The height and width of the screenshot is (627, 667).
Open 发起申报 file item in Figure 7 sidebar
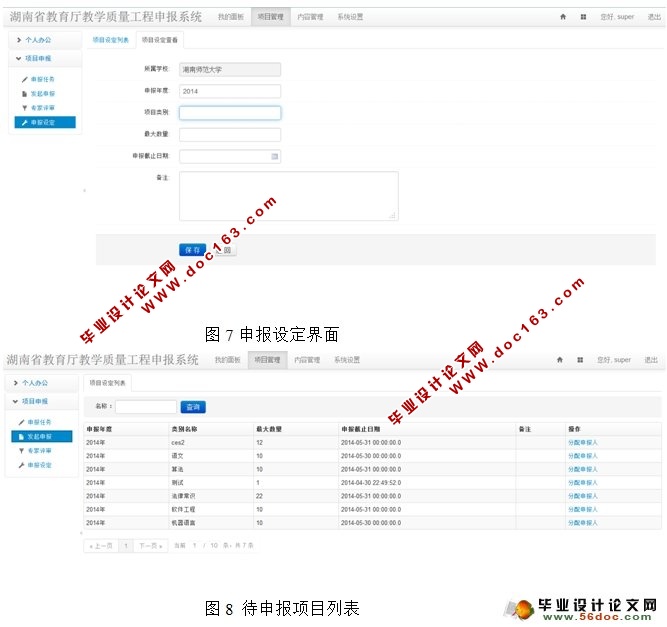click(39, 94)
